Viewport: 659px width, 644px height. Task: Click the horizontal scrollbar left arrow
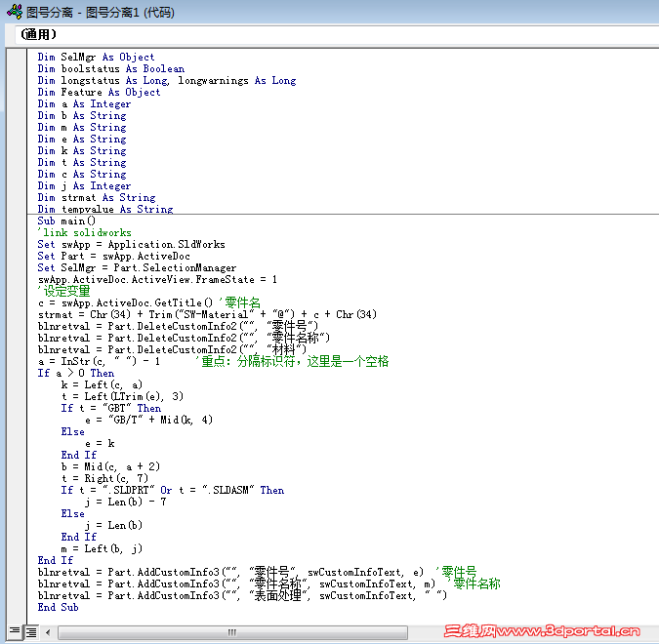(x=48, y=632)
